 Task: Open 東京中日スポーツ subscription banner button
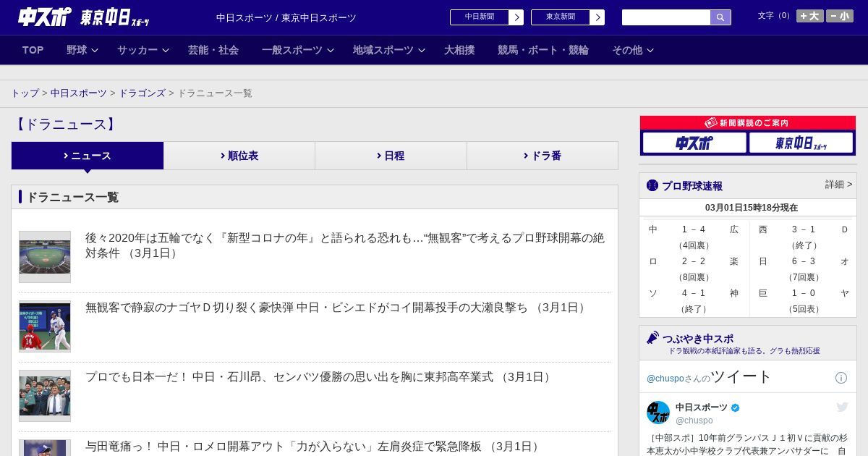801,143
